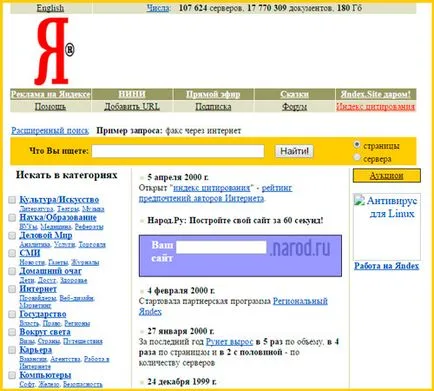Open the red Индекс цитирования nav link
This screenshot has height=391, width=434.
point(376,107)
